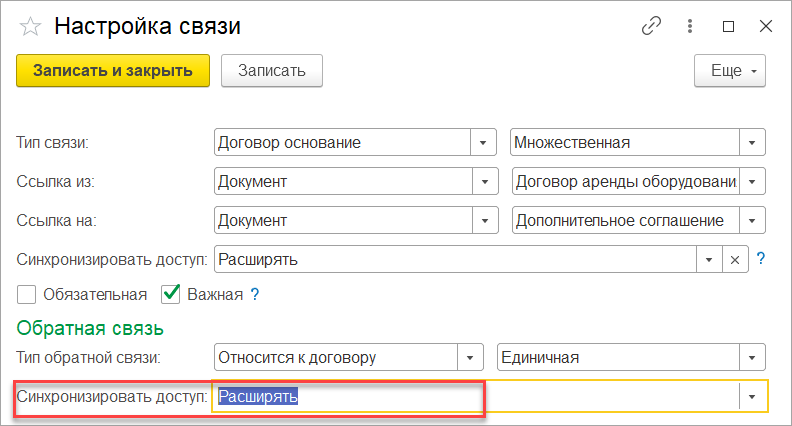Expand the Договор основание dropdown
Viewport: 792px width, 426px height.
483,143
